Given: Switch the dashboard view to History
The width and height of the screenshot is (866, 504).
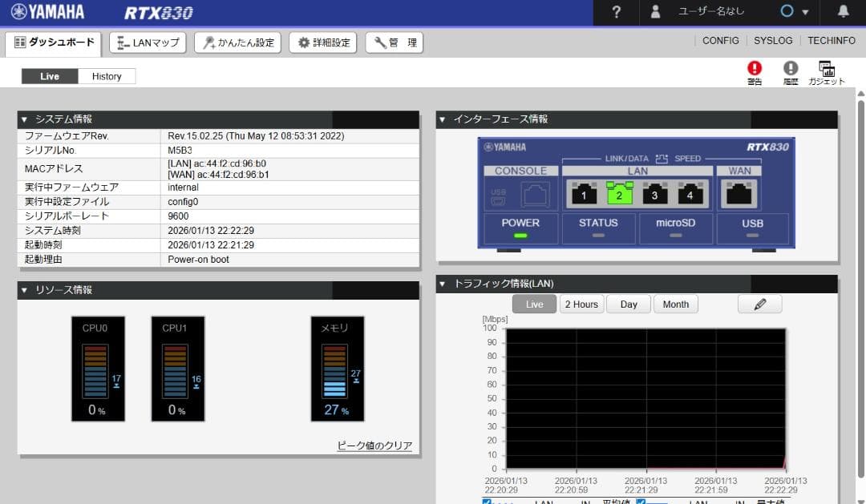Looking at the screenshot, I should 107,75.
